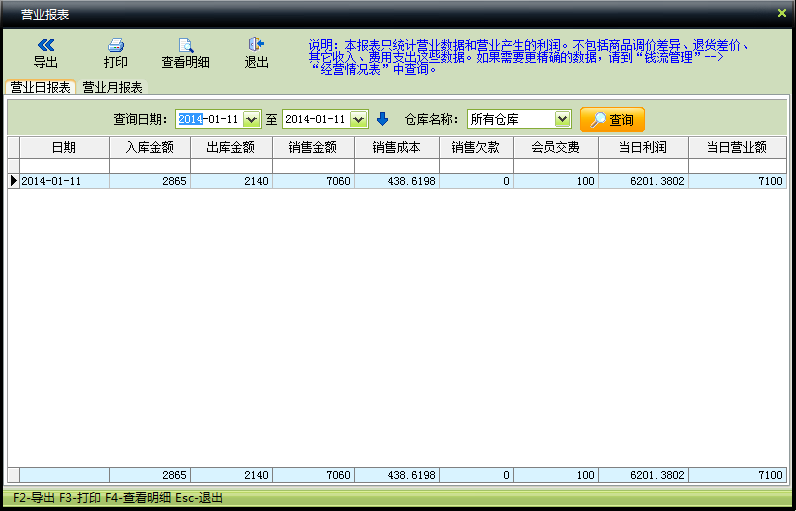Click the 入库金额 column header
796x511 pixels.
[x=150, y=148]
